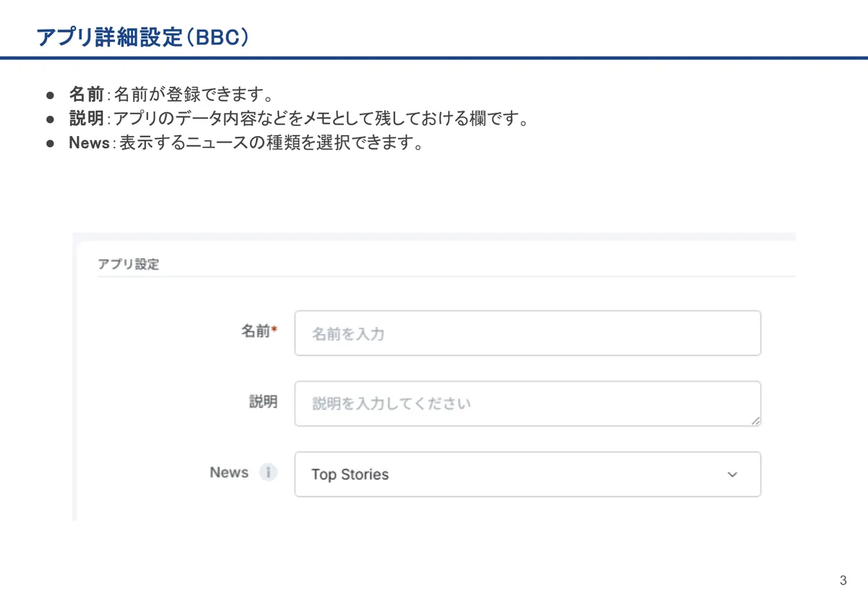Click the info icon beside News

click(x=268, y=473)
